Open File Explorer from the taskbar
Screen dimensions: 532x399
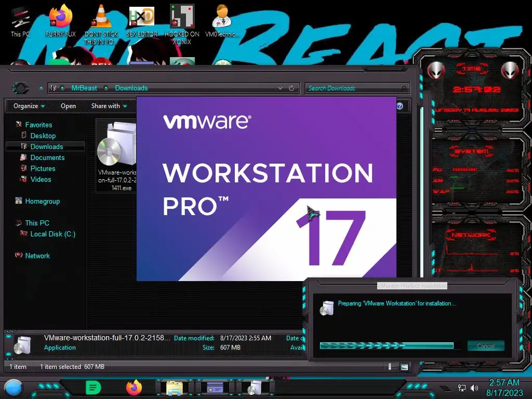175,388
